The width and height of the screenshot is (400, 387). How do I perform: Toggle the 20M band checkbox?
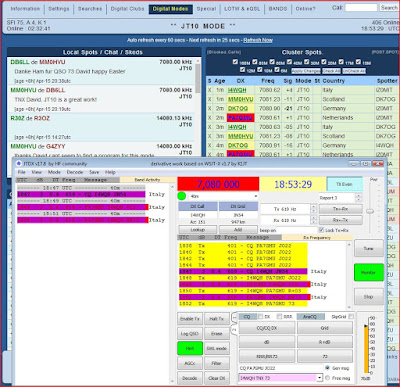coord(324,62)
